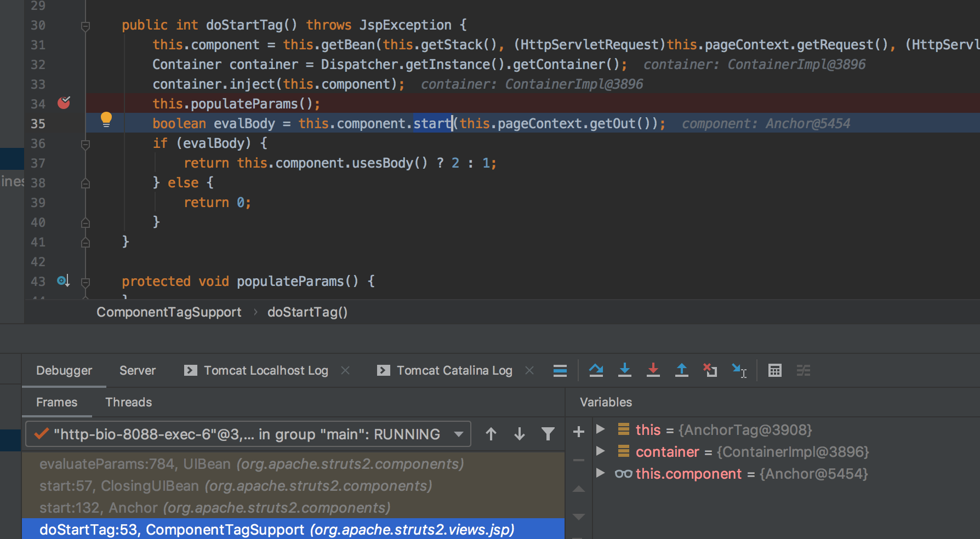Move watch up triangle icon
980x539 pixels.
(578, 489)
